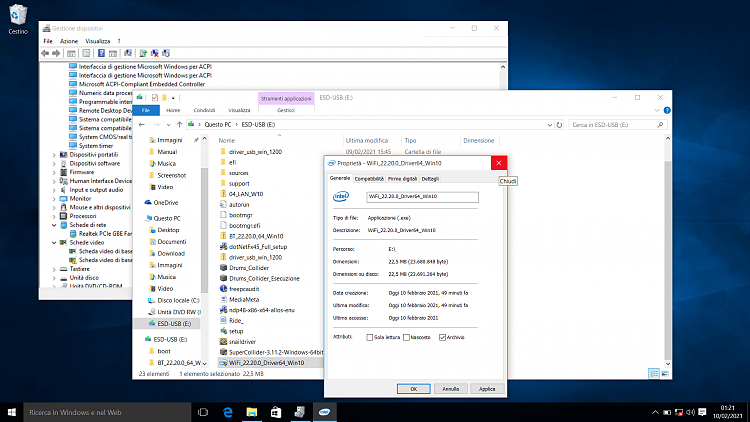Close the Proprietà dialog with red X
Image resolution: width=750 pixels, height=422 pixels.
498,163
